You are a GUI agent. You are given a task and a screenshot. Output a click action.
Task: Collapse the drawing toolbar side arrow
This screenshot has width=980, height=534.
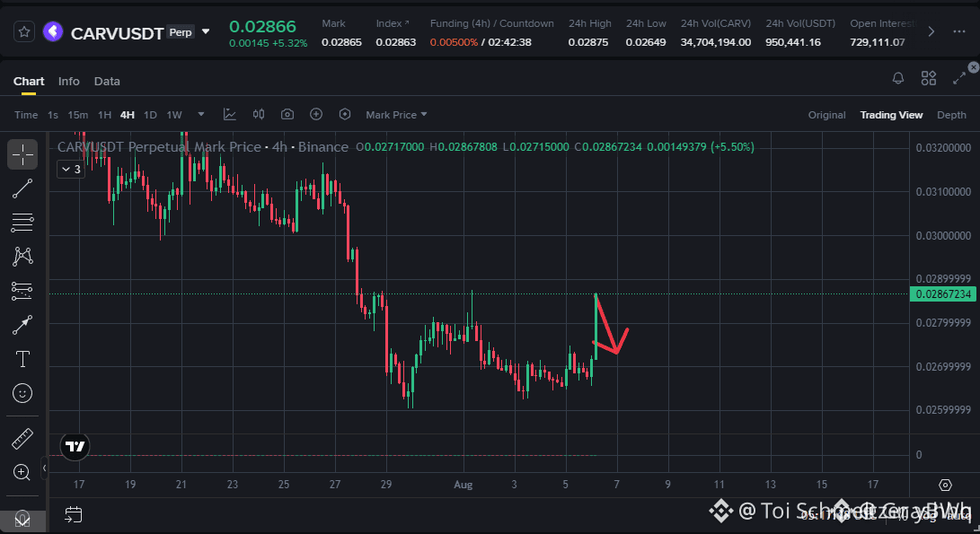tap(44, 468)
